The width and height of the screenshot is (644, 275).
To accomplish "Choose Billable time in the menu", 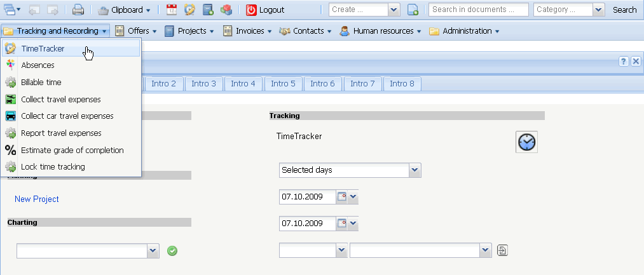I will pos(71,82).
